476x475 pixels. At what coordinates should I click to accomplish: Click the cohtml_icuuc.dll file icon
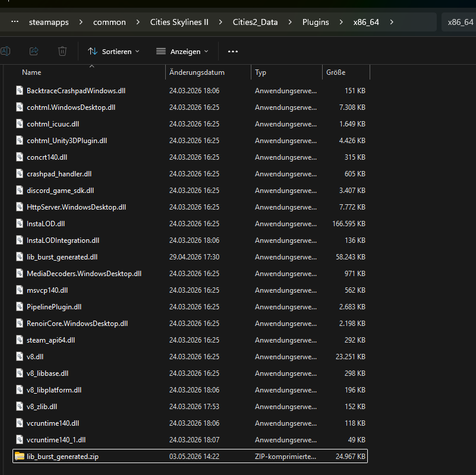20,123
